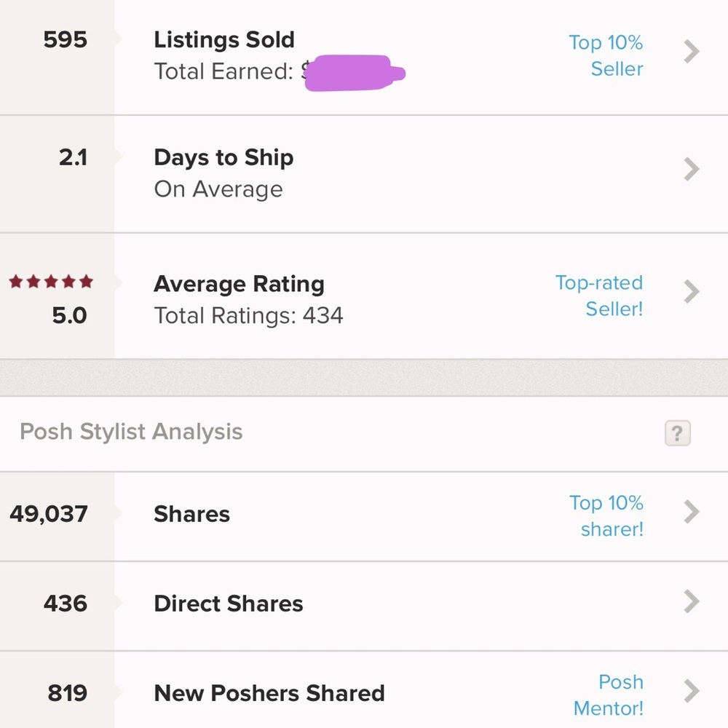Select the Top 10% sharer! label
Image resolution: width=728 pixels, height=728 pixels.
tap(606, 516)
